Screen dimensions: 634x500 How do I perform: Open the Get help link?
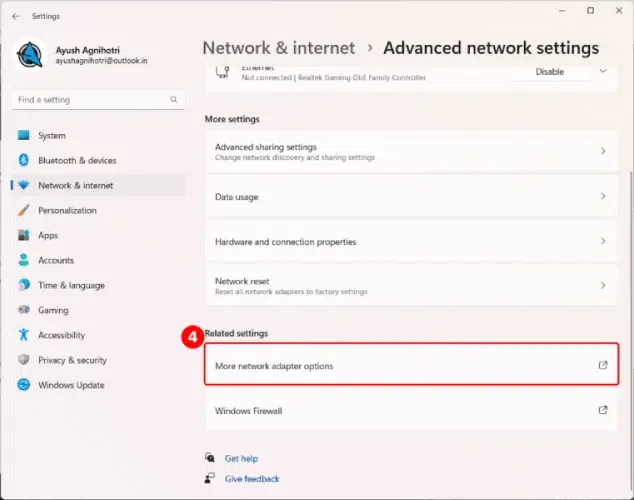point(241,458)
